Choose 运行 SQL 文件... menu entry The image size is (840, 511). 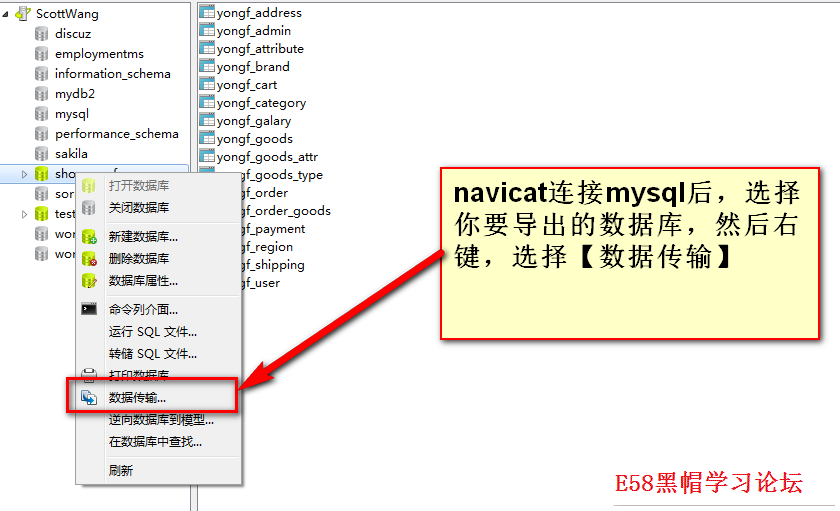152,332
